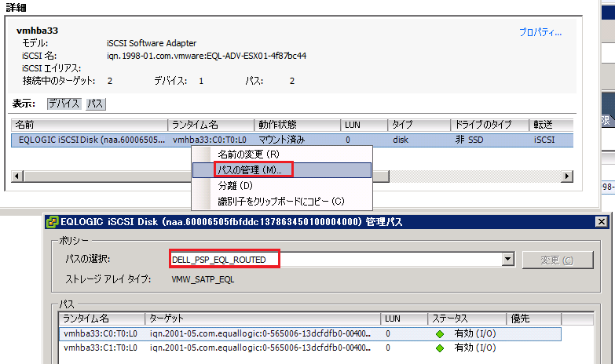Image resolution: width=615 pixels, height=364 pixels.
Task: Switch view to パス
Action: [x=96, y=104]
